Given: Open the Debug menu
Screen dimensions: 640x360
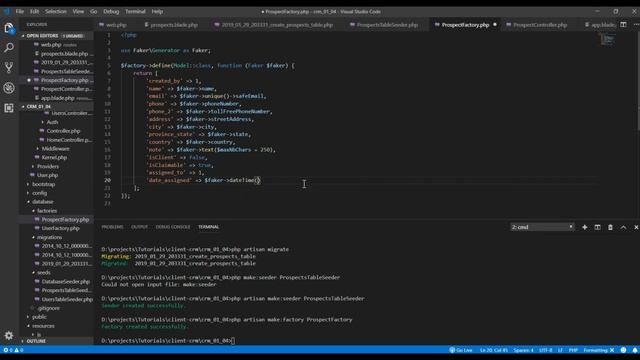Looking at the screenshot, I should point(111,11).
